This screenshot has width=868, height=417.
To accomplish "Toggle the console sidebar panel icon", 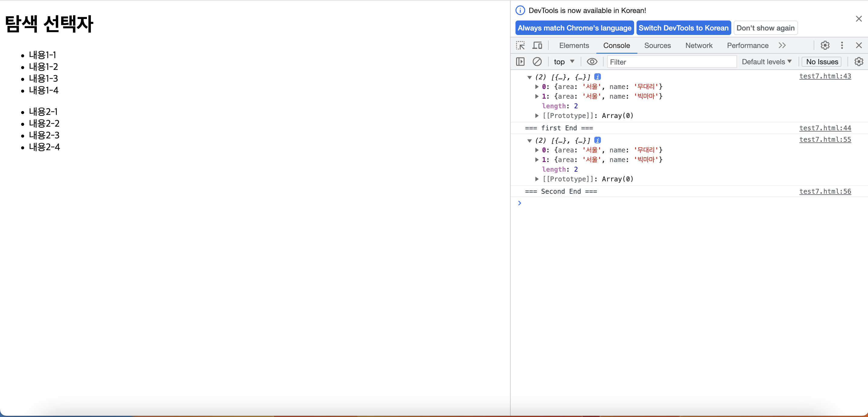I will coord(520,62).
